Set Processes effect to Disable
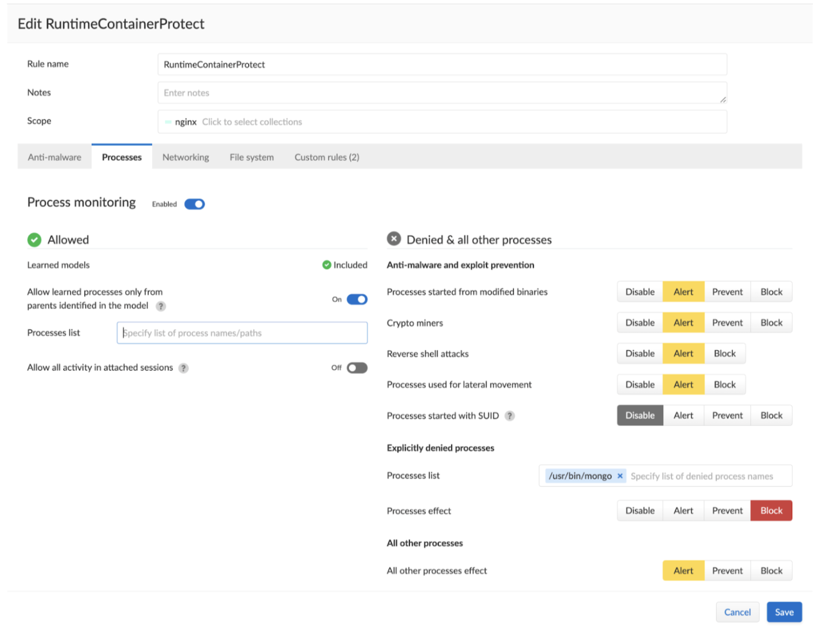Screen dimensions: 813x644 point(640,510)
